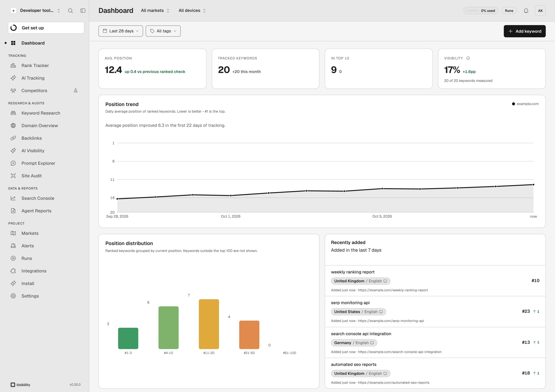Viewport: 555px width, 392px height.
Task: Open the All markets dropdown
Action: (x=155, y=11)
